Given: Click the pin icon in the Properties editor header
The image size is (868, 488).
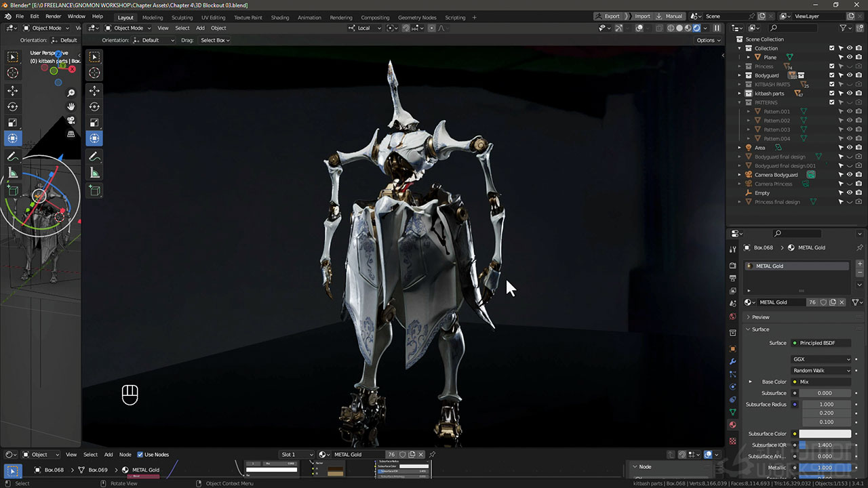Looking at the screenshot, I should [859, 247].
